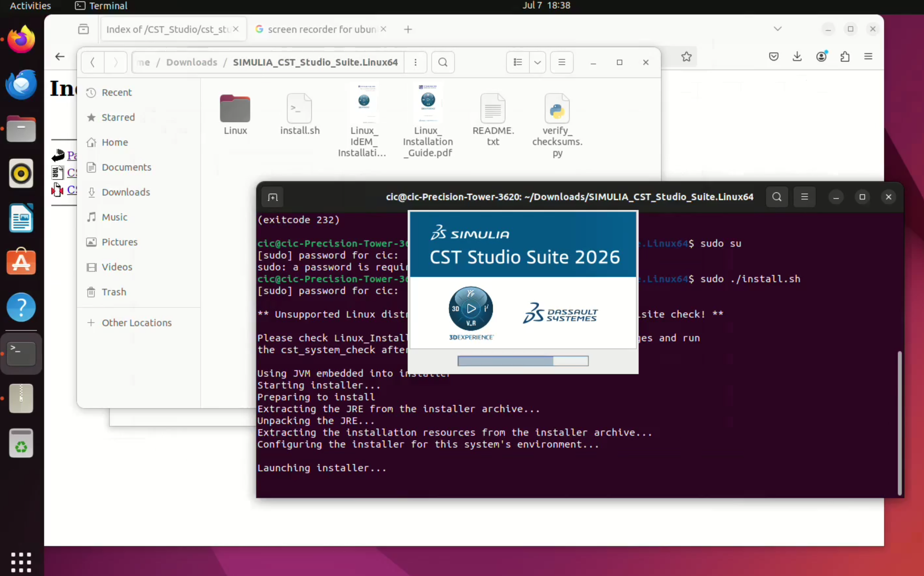The height and width of the screenshot is (576, 924).
Task: Open Firefox View recent browsing icon
Action: point(83,29)
